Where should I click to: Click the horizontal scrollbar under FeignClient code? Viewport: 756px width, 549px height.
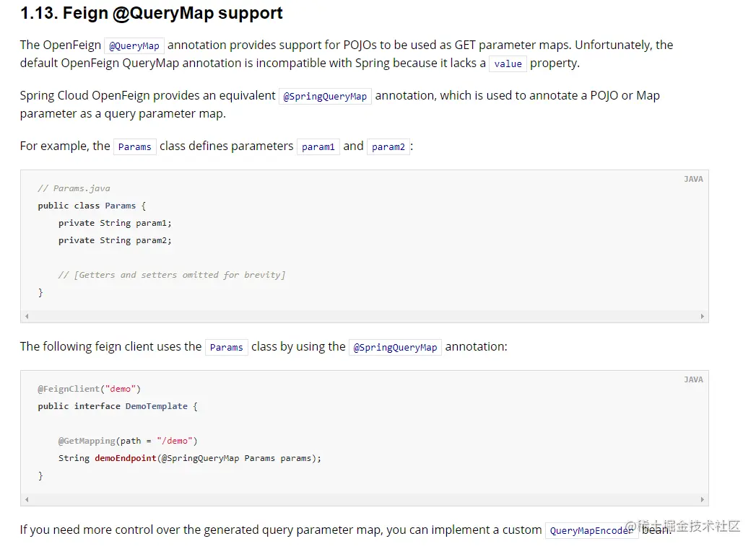pyautogui.click(x=365, y=499)
